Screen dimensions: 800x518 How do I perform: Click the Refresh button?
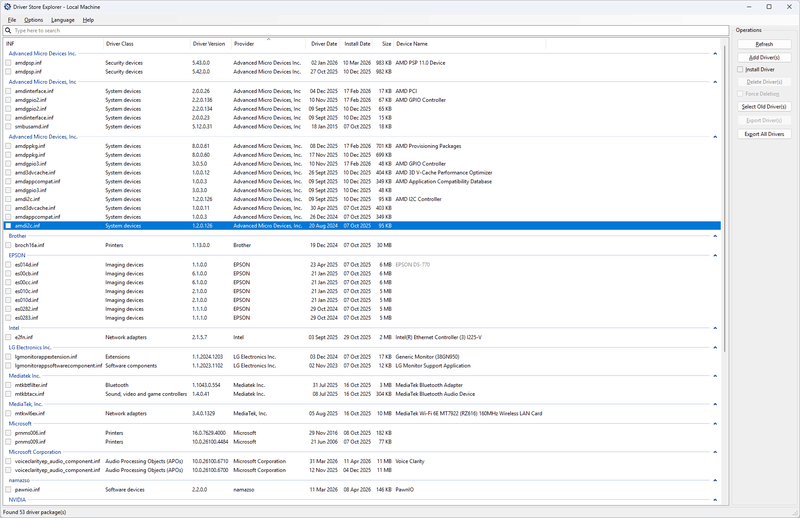coord(764,44)
